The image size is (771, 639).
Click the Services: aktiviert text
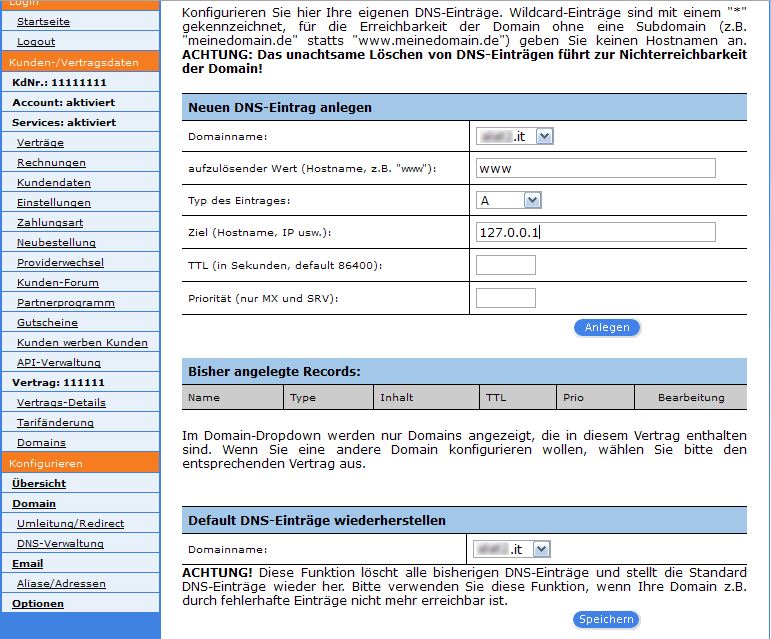coord(64,122)
